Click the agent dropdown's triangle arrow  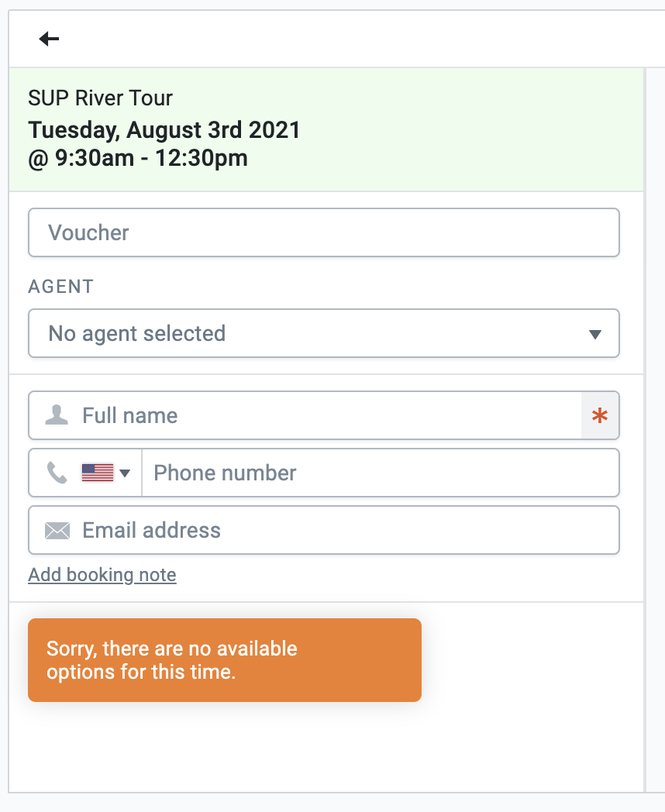(595, 335)
